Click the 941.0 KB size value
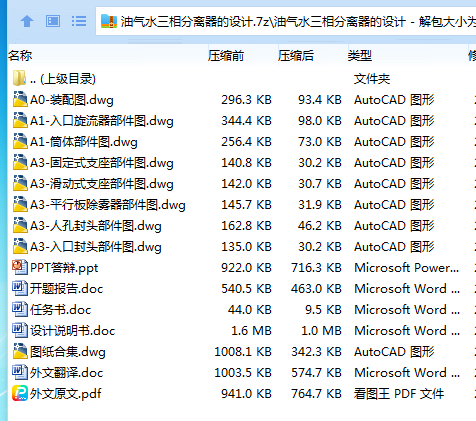This screenshot has width=476, height=421. point(246,394)
